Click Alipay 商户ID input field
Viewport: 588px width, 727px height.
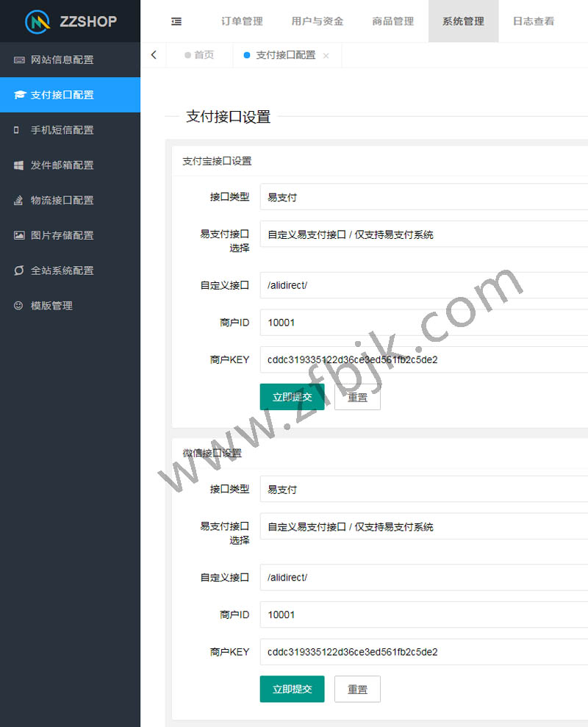[x=424, y=322]
